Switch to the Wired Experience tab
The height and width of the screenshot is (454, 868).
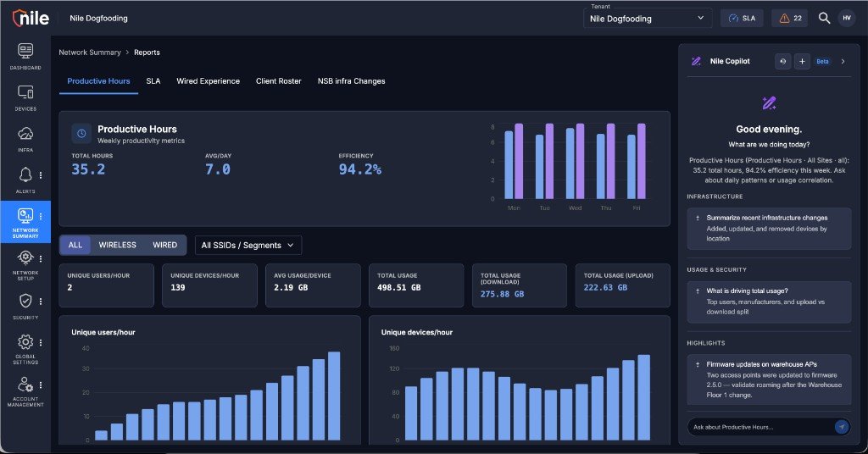pos(209,81)
